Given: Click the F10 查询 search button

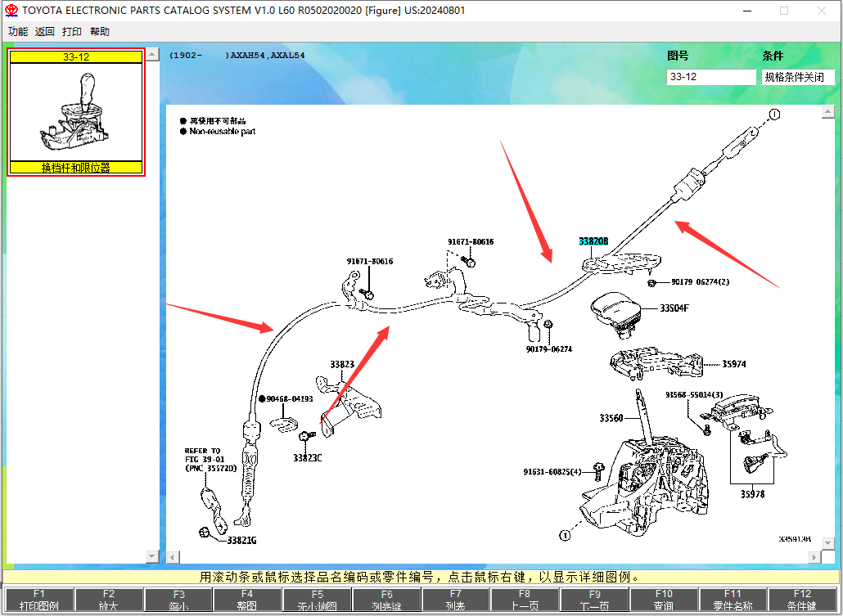Looking at the screenshot, I should click(x=664, y=600).
